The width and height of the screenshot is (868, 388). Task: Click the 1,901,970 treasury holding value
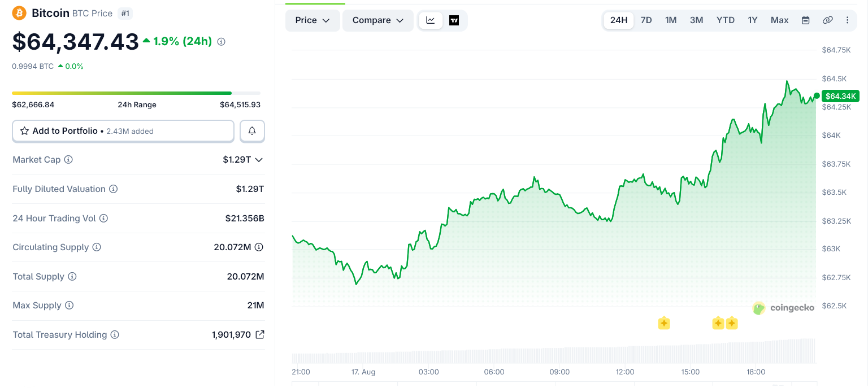click(231, 335)
